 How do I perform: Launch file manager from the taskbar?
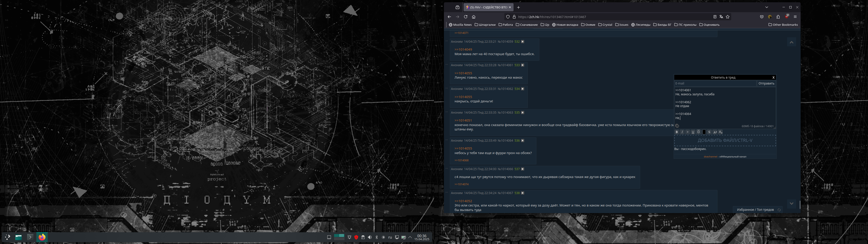pos(19,237)
